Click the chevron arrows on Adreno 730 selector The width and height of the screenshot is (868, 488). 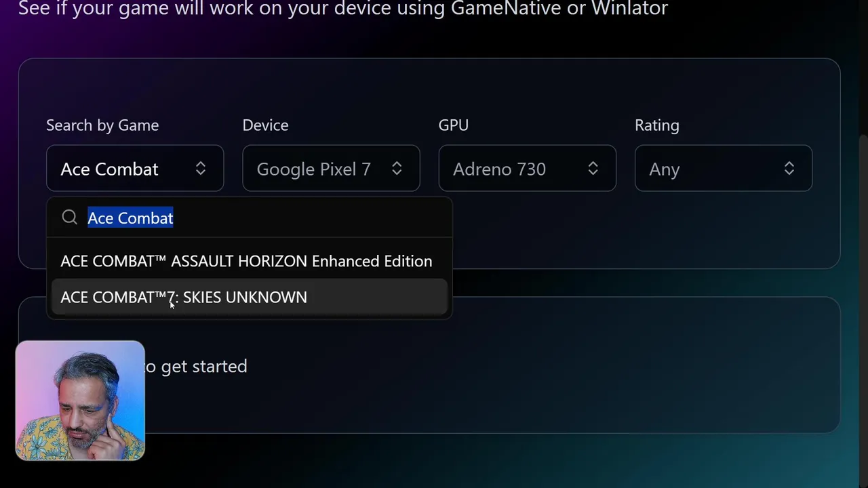coord(593,168)
